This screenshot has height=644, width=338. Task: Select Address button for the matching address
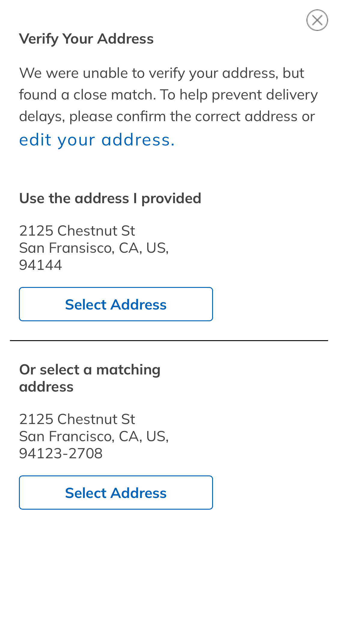(x=116, y=493)
